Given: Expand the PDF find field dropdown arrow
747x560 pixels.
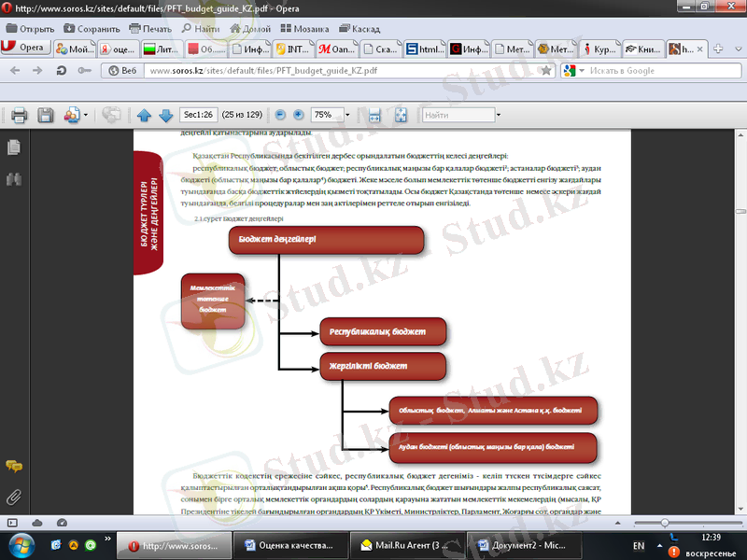Looking at the screenshot, I should pyautogui.click(x=499, y=115).
